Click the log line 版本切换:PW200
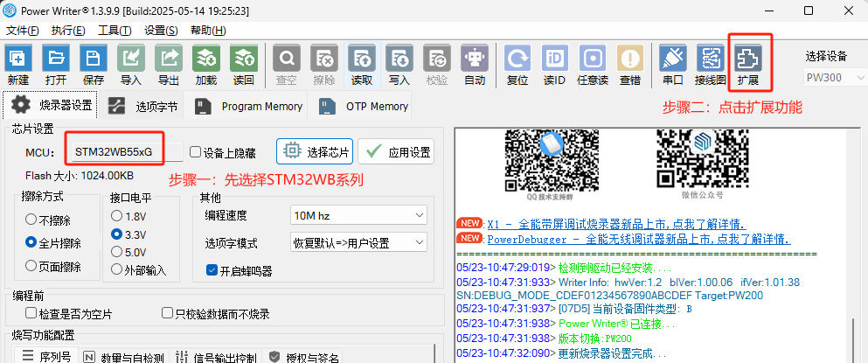Screen dimensions: 868x363 click(x=545, y=338)
